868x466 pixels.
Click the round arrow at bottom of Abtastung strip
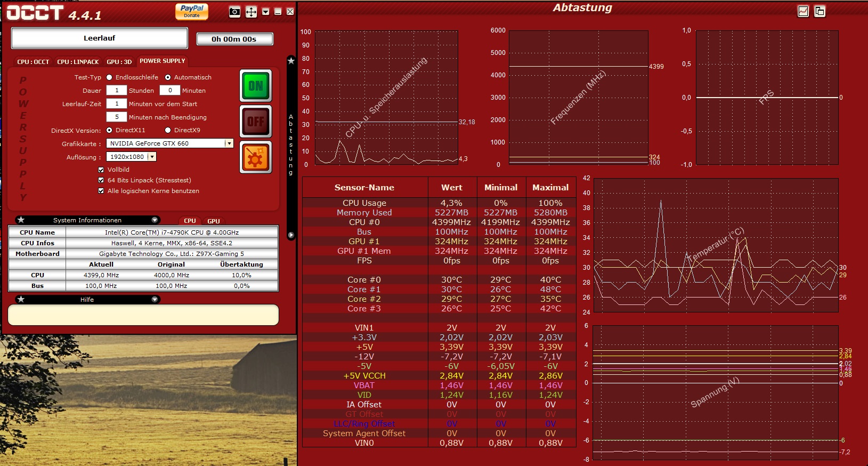pos(291,235)
